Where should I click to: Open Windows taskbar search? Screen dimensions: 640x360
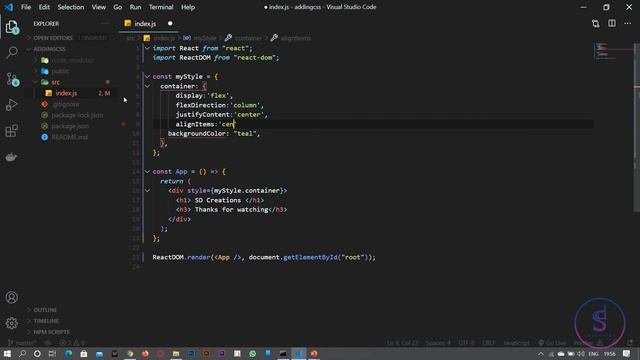point(22,353)
